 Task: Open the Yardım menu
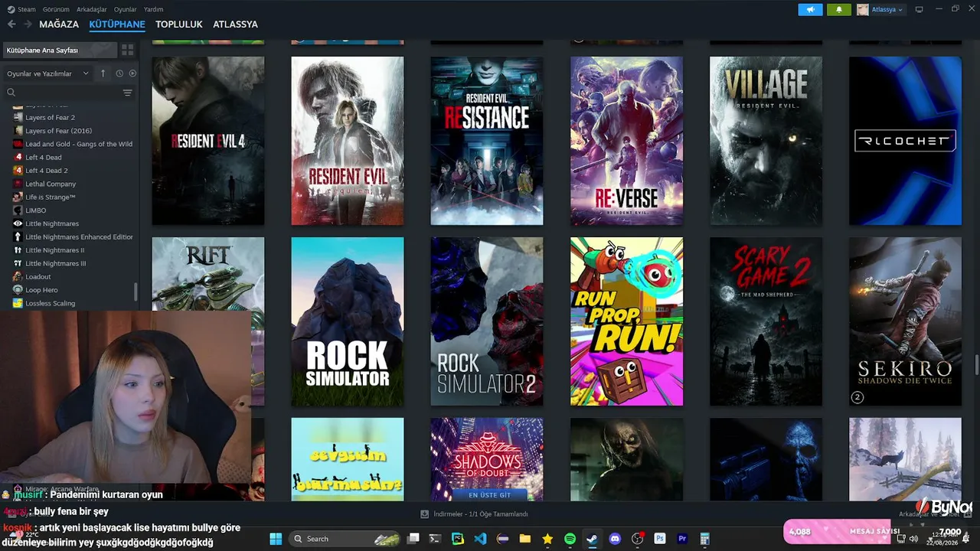click(153, 9)
